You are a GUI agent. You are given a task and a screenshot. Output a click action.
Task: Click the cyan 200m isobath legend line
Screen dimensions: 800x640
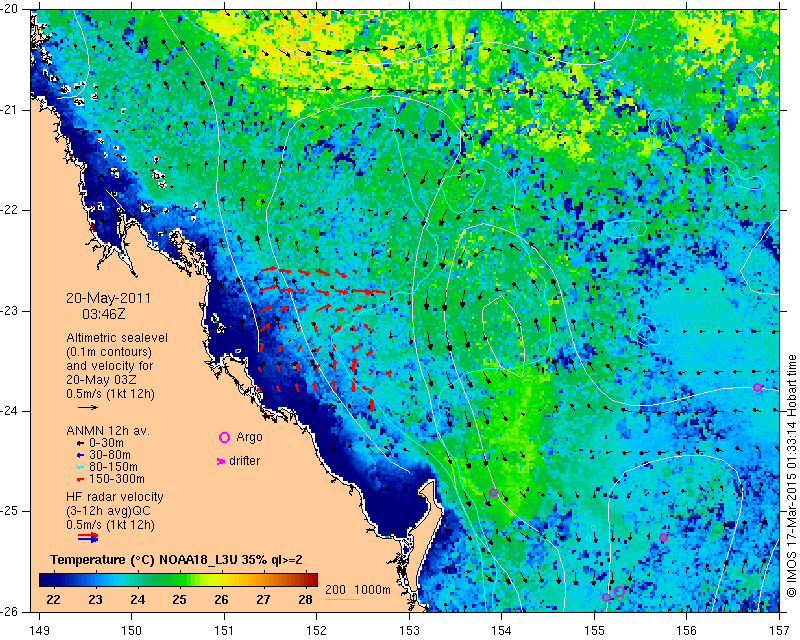point(342,599)
